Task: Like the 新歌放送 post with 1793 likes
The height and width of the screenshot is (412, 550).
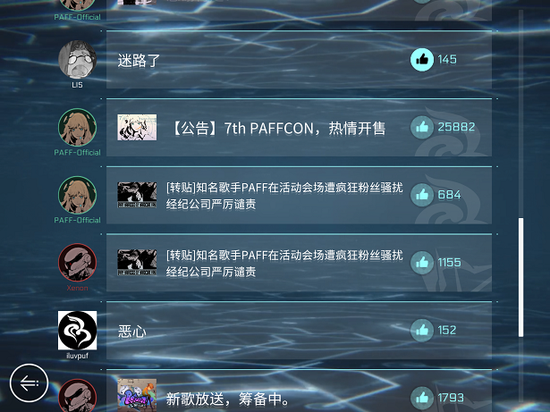Action: point(422,398)
